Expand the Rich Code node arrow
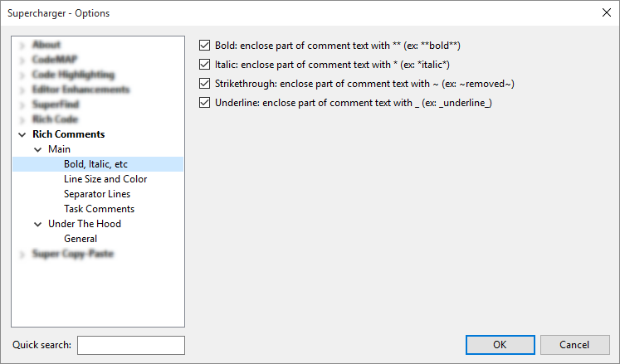Viewport: 620px width, 364px height. pyautogui.click(x=22, y=120)
